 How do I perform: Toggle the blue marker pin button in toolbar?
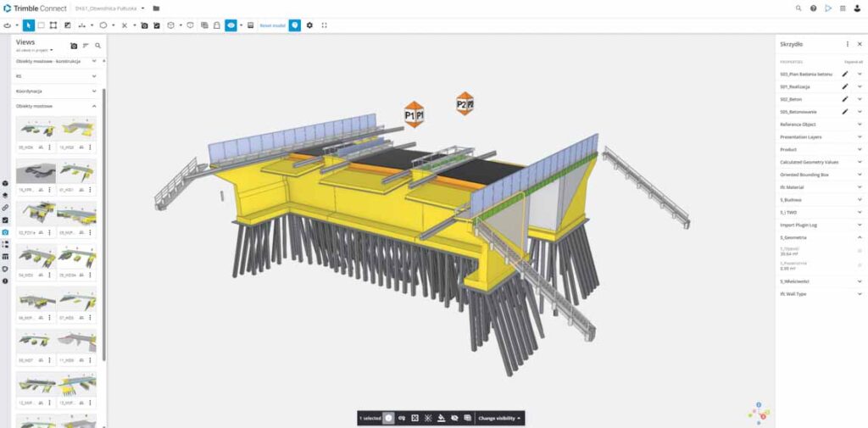coord(295,25)
